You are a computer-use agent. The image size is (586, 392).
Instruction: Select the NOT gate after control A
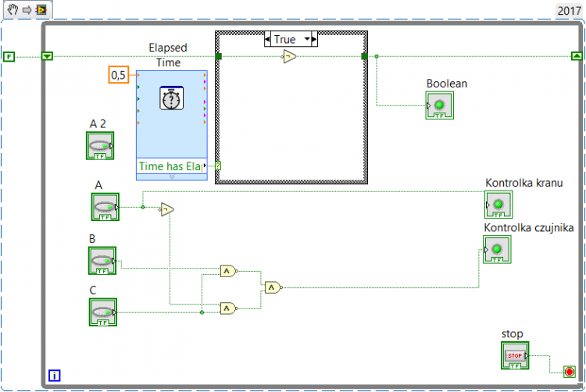click(x=166, y=209)
